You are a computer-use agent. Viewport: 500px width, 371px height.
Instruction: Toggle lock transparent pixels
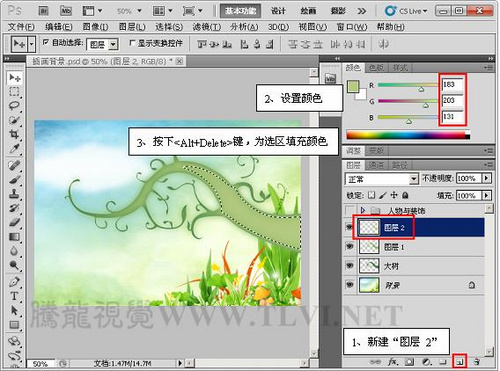[371, 195]
